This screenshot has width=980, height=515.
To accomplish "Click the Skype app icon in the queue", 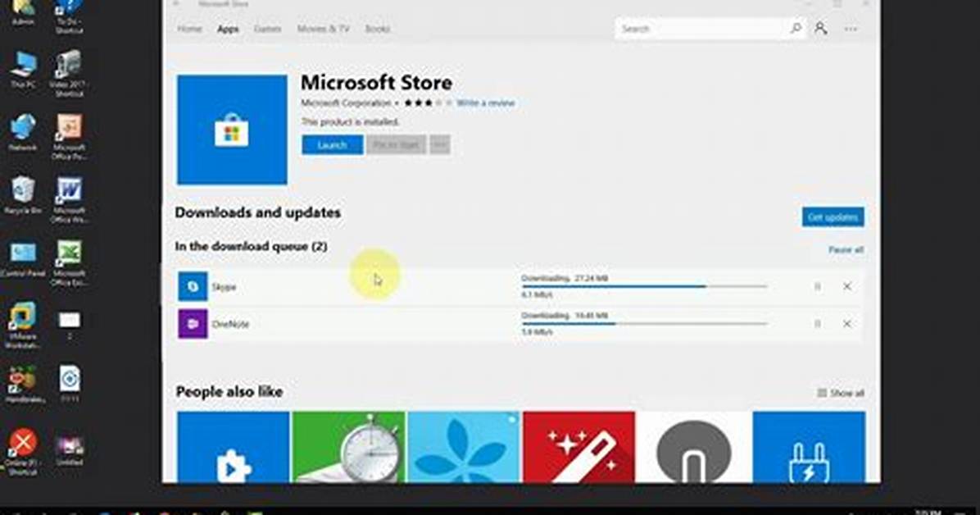I will [x=193, y=286].
